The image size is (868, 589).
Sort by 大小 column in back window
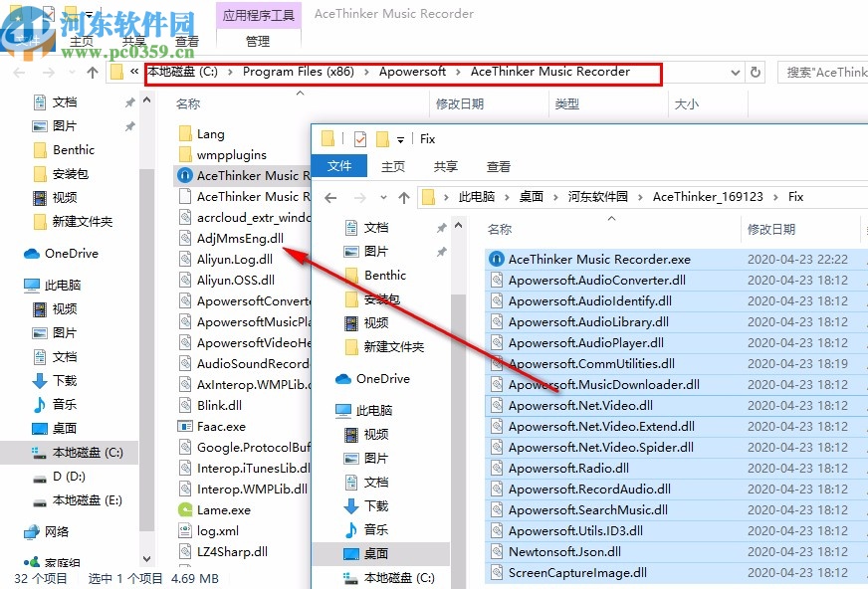coord(687,104)
